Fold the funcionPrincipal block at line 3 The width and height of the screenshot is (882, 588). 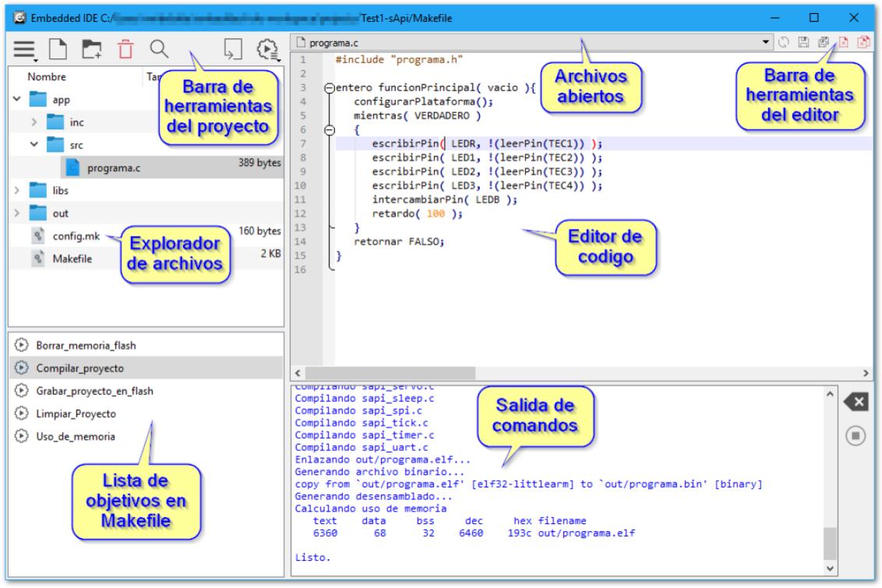pos(330,88)
